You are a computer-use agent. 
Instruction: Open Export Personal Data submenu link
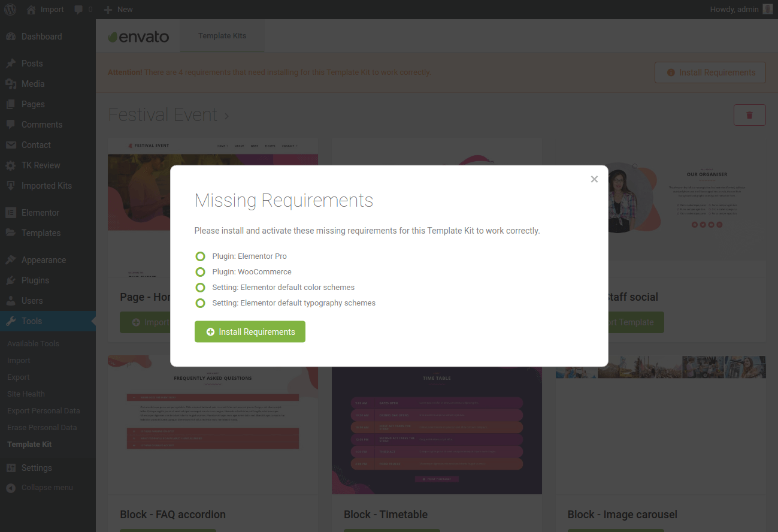point(44,411)
